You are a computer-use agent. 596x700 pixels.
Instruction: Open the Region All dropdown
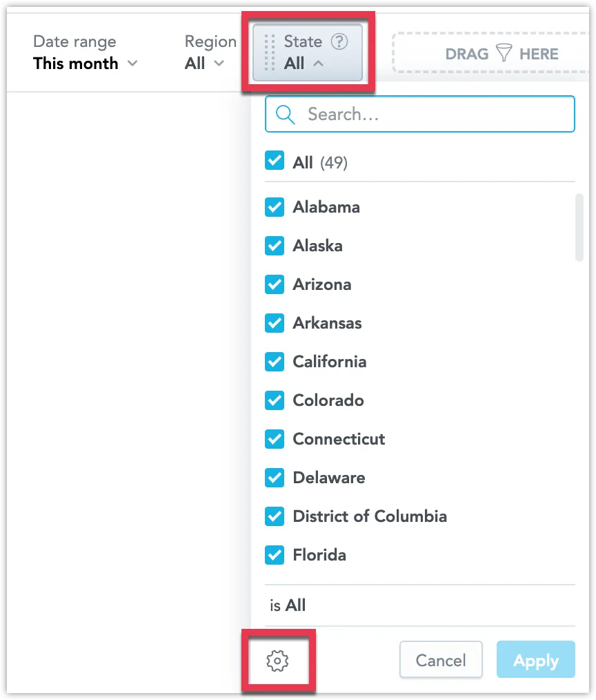click(x=204, y=64)
